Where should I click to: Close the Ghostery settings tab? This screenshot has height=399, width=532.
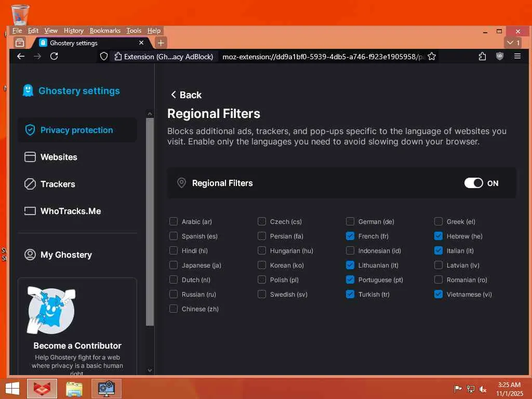coord(141,43)
